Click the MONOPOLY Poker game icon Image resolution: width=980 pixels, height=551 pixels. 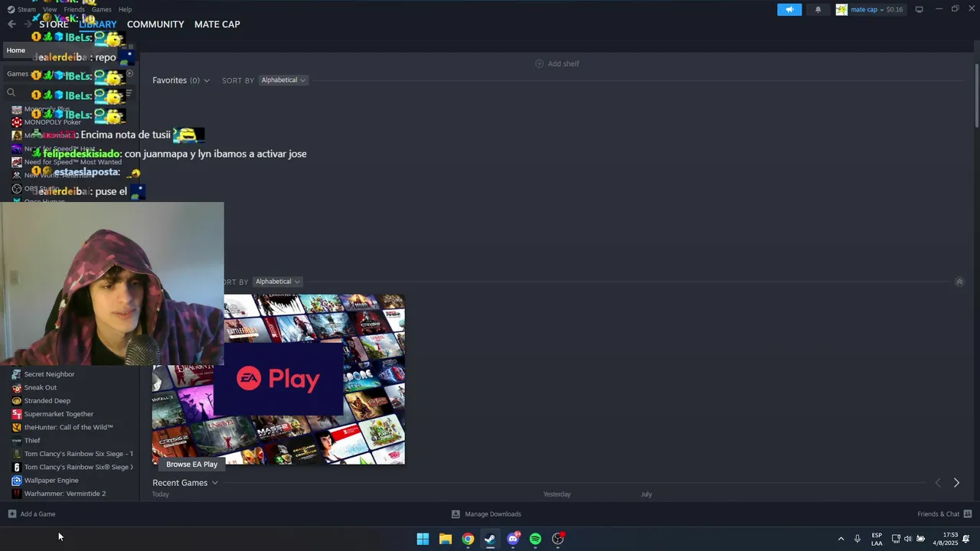(17, 122)
